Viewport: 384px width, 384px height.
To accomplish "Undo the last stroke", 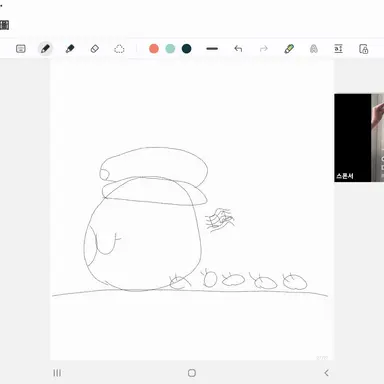I will (238, 49).
